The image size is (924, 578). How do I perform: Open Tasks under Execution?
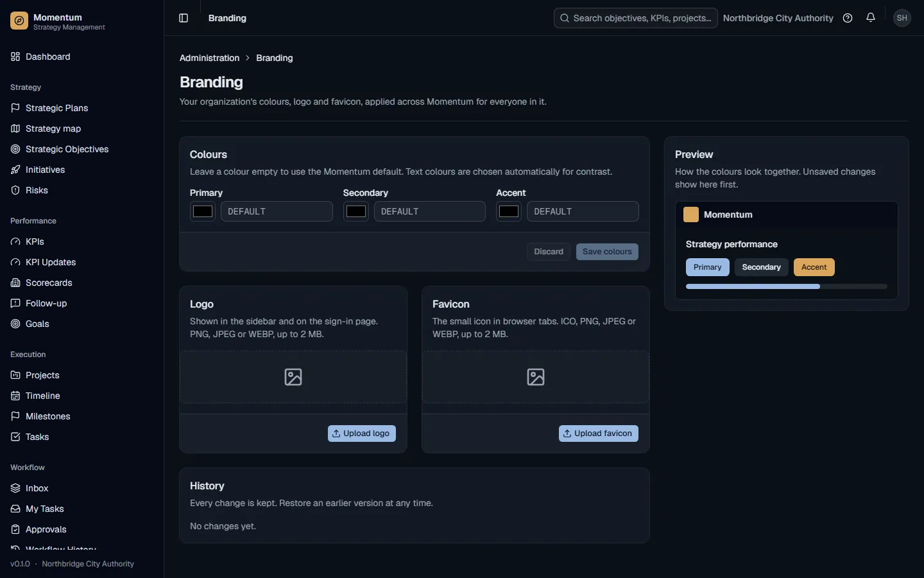point(81,437)
